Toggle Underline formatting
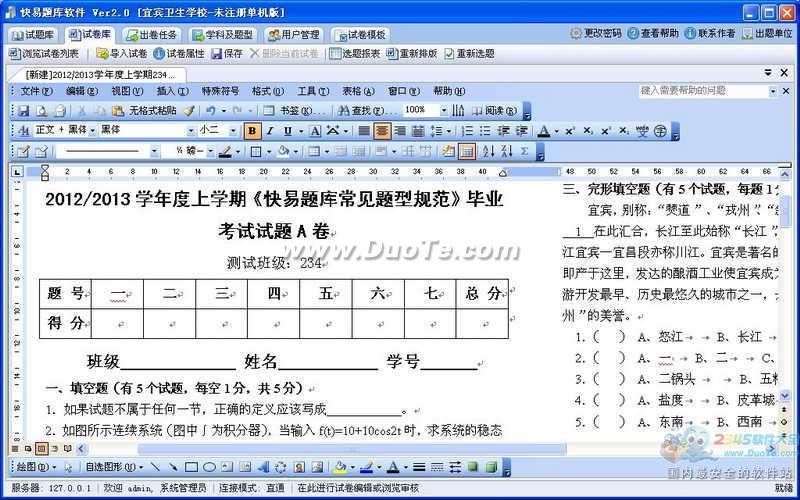 [x=288, y=131]
